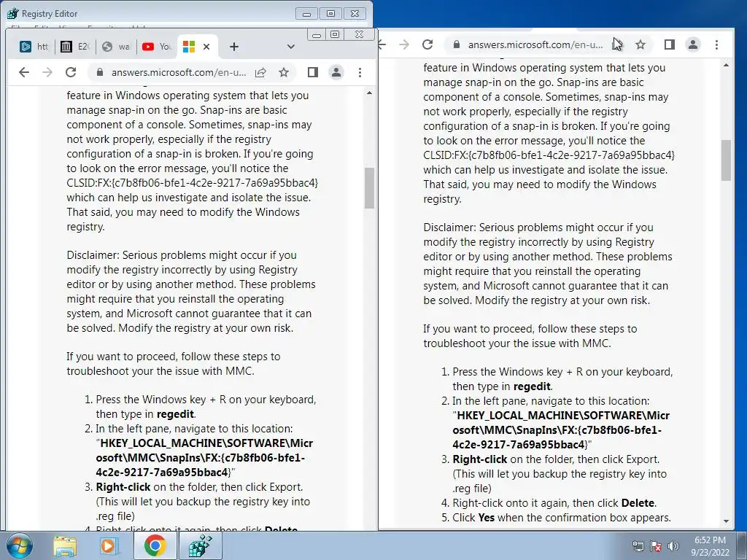Open the clock showing 6:52 PM

pyautogui.click(x=710, y=545)
